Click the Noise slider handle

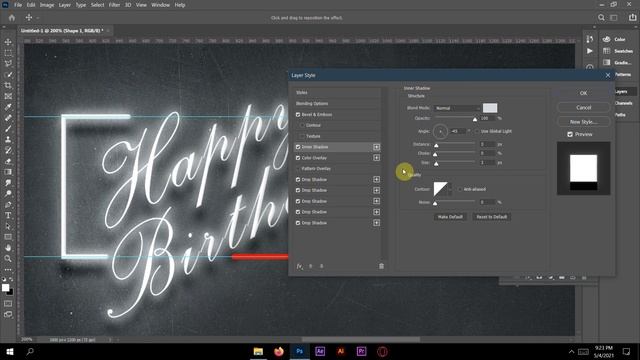tap(435, 203)
